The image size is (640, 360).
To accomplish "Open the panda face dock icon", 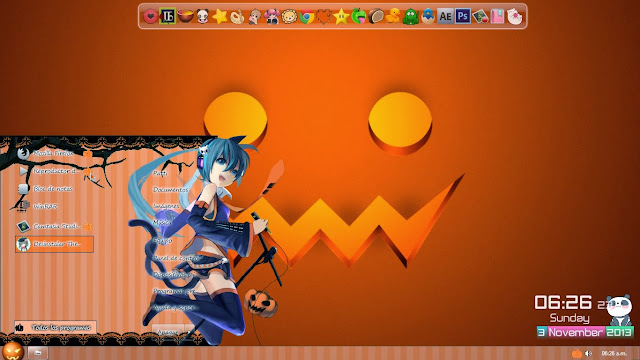I will [x=202, y=17].
